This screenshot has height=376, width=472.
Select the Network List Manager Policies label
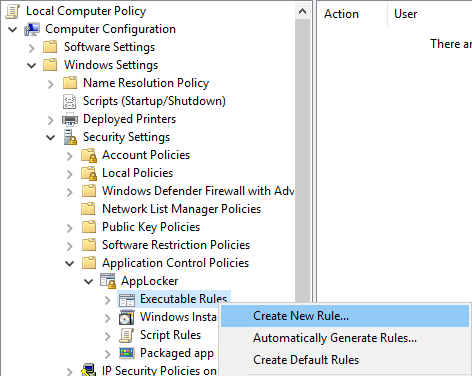pyautogui.click(x=181, y=209)
